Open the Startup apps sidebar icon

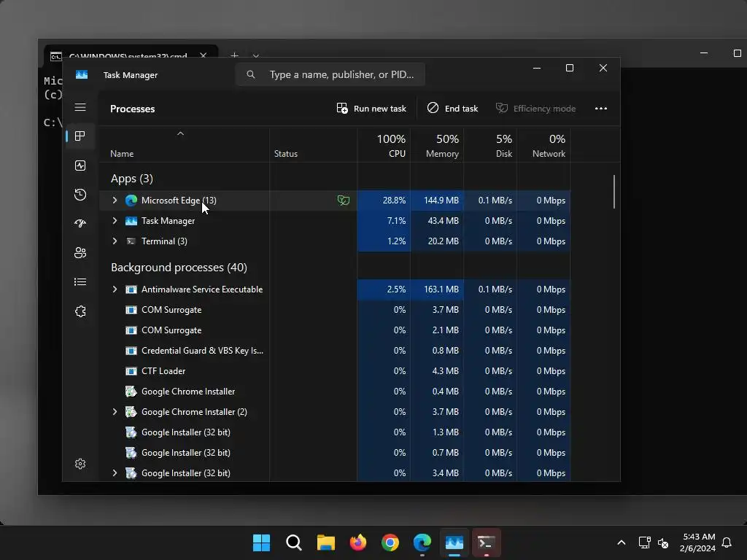80,223
